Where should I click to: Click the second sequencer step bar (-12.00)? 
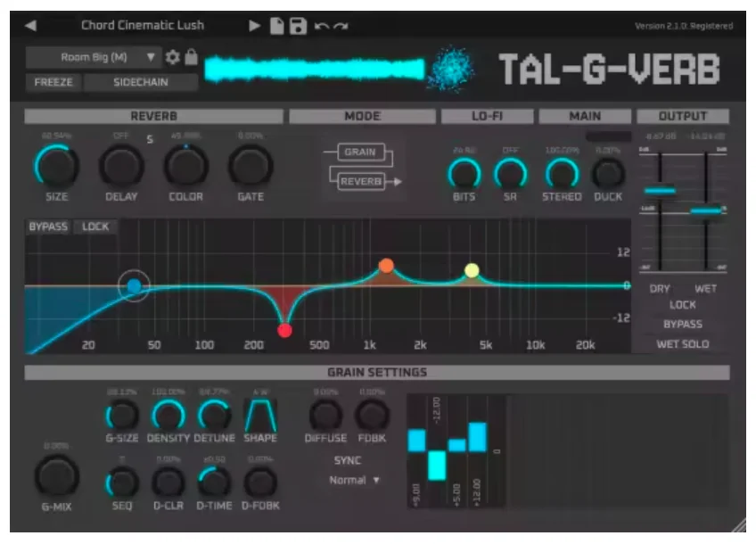click(437, 466)
